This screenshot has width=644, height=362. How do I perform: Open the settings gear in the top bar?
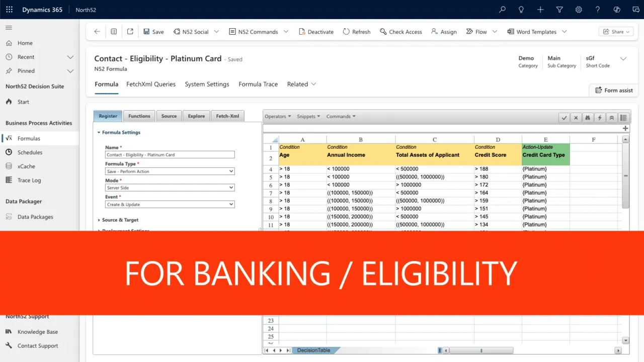[579, 10]
